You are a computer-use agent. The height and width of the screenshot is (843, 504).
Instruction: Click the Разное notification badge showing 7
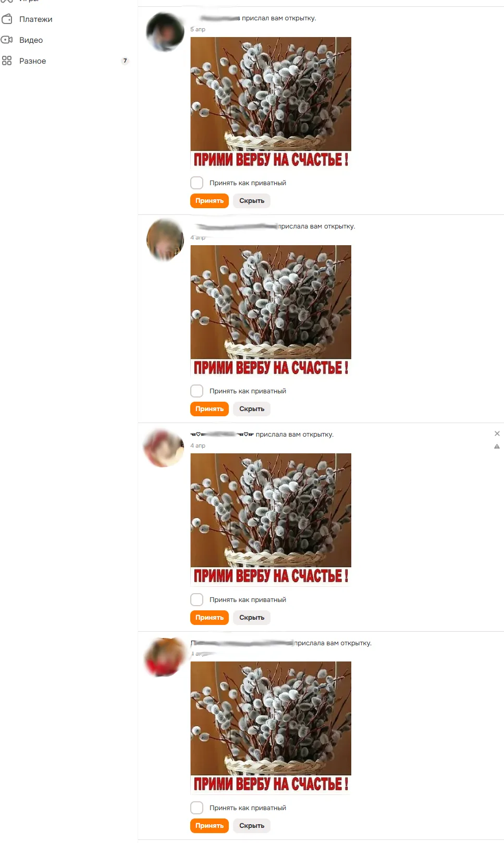click(x=125, y=61)
